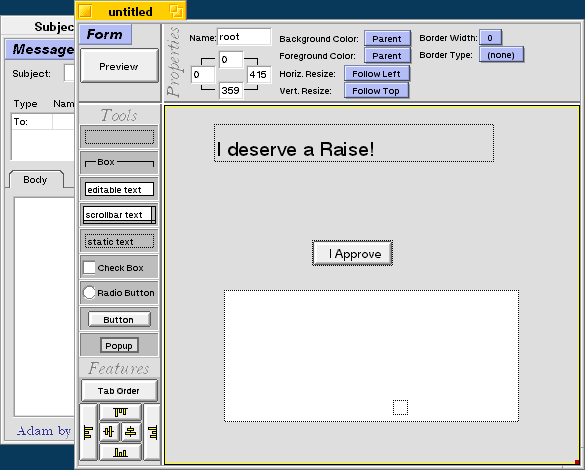Click the Tab Order button

119,391
